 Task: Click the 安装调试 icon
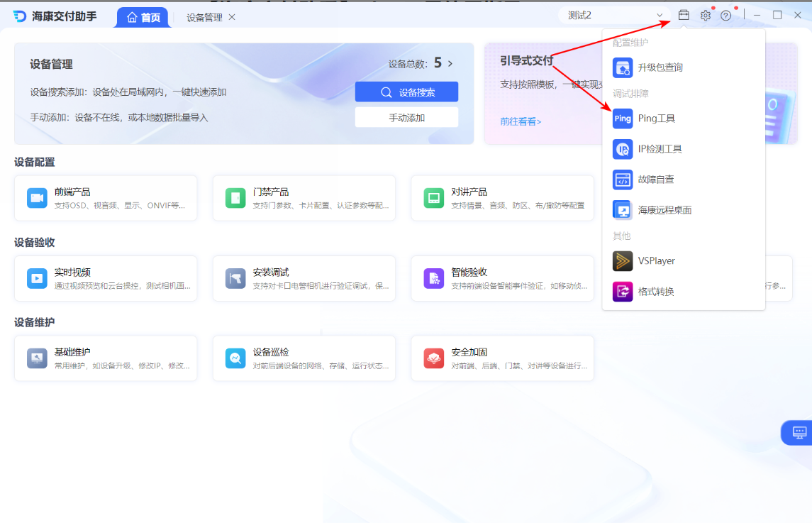(235, 278)
